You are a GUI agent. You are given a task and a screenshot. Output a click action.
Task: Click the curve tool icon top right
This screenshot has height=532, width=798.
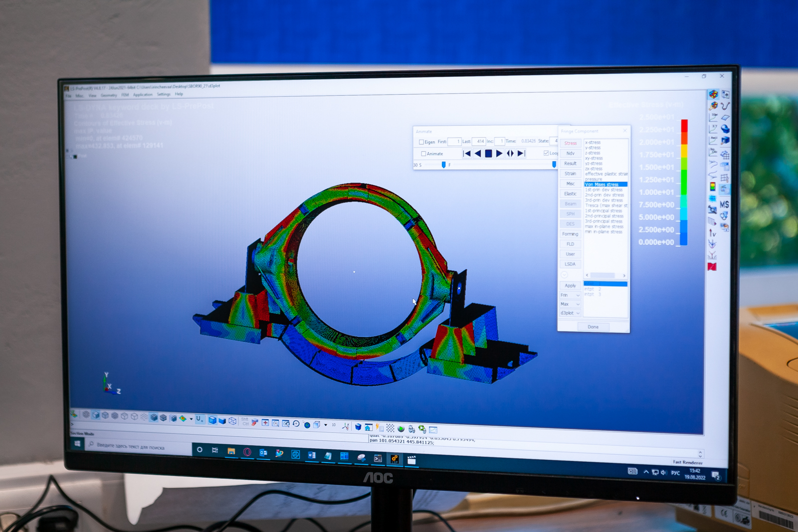coord(725,106)
